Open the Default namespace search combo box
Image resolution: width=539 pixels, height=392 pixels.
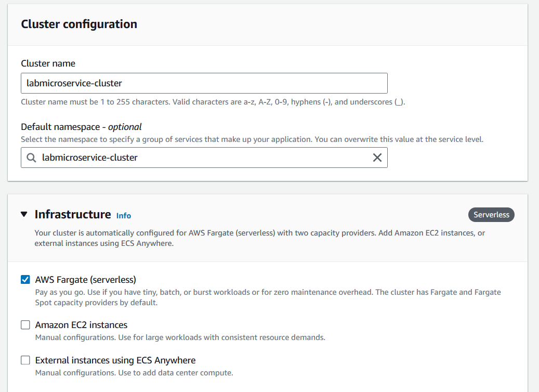click(204, 158)
